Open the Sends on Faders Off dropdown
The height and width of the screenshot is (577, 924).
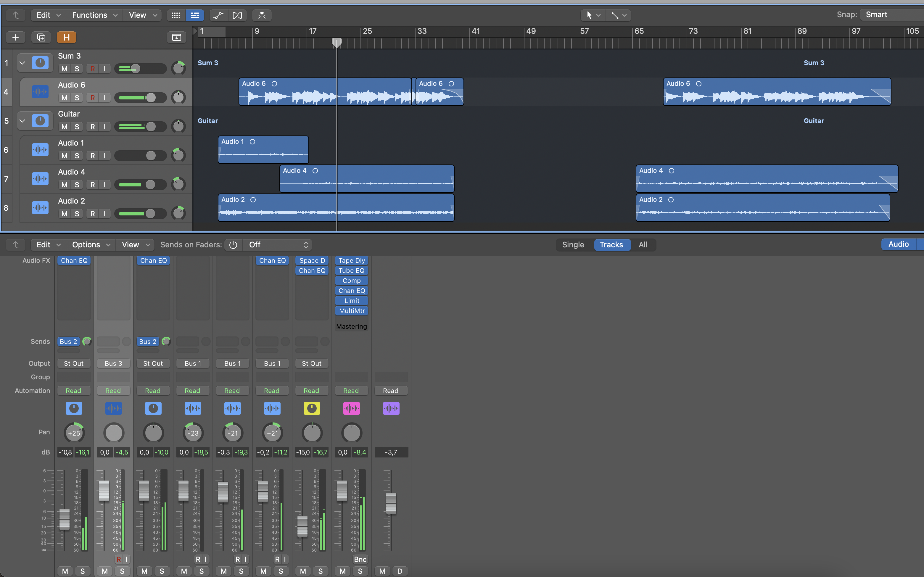coord(278,245)
